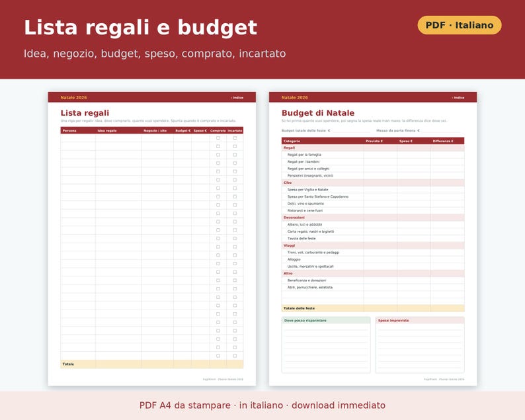Select 'Uscite, mercatini e spettacoli' row
This screenshot has width=525, height=420.
pyautogui.click(x=373, y=267)
